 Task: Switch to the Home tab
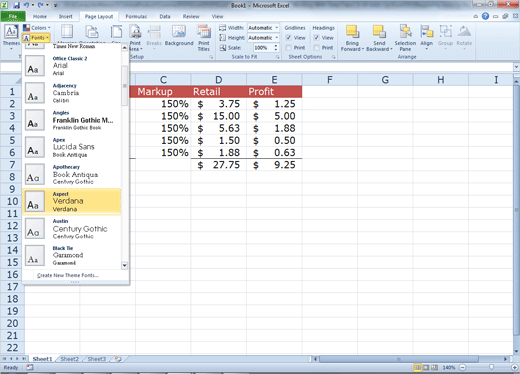point(40,16)
